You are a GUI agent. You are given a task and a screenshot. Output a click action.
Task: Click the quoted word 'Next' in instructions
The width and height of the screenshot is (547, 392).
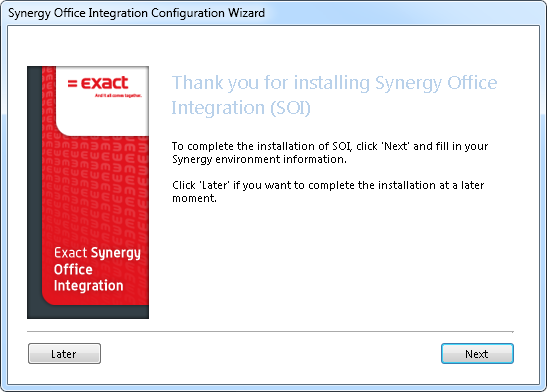tap(396, 146)
